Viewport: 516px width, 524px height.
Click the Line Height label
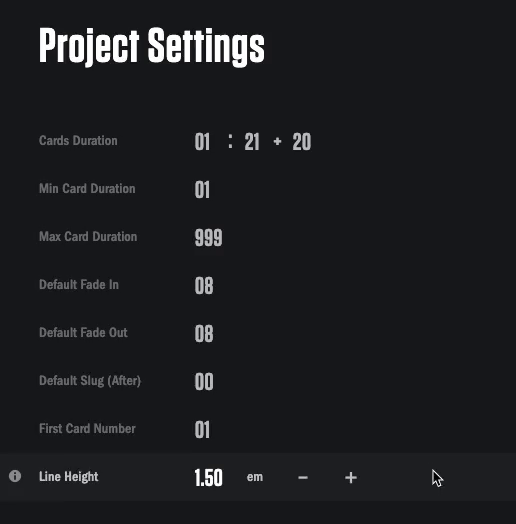69,477
